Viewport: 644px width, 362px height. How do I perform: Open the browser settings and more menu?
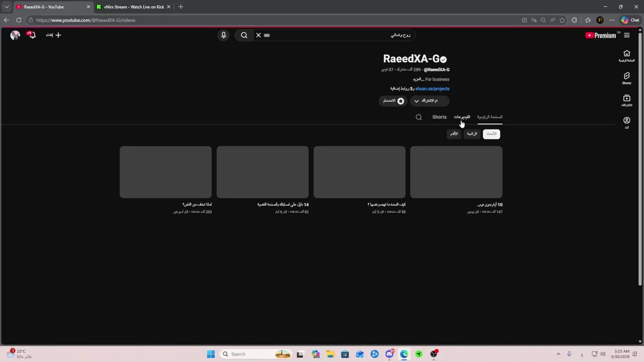pos(612,20)
